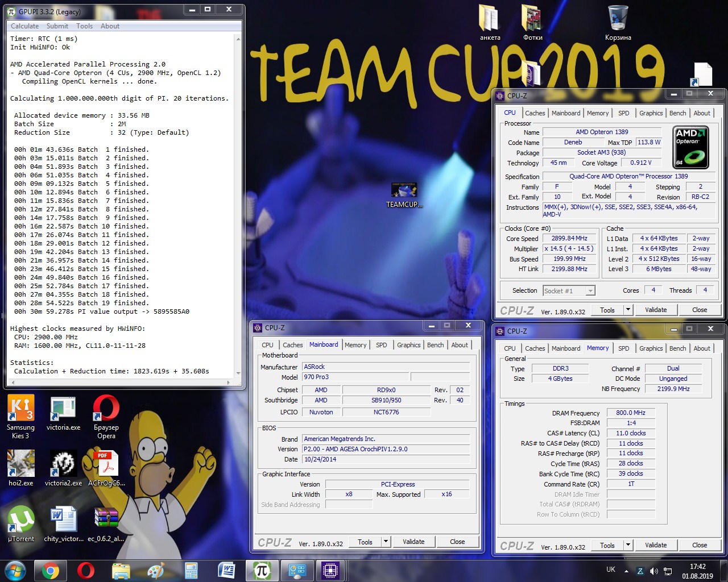
Task: Launch µTorrent desktop shortcut
Action: pos(20,524)
